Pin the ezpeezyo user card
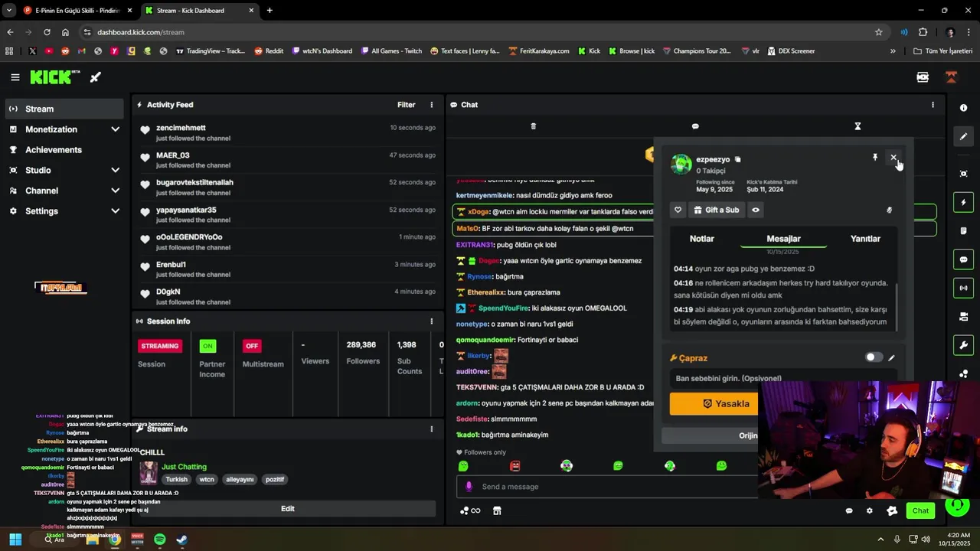 pos(875,158)
